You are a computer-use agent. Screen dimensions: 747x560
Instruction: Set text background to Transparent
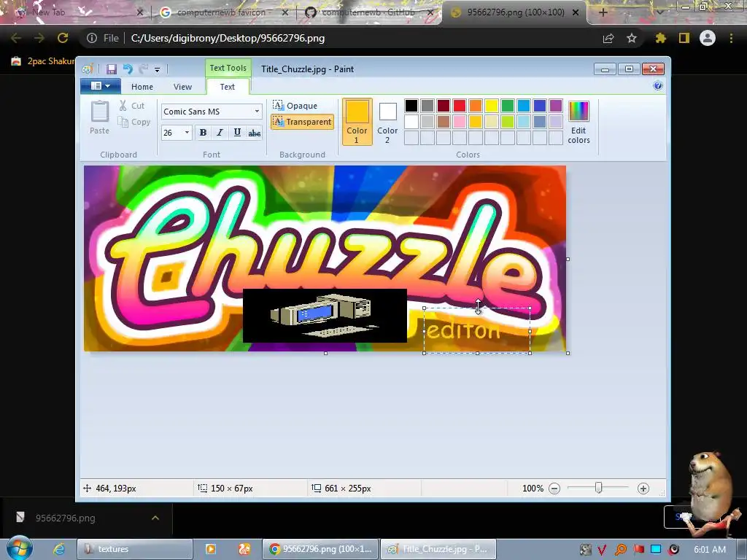point(302,122)
